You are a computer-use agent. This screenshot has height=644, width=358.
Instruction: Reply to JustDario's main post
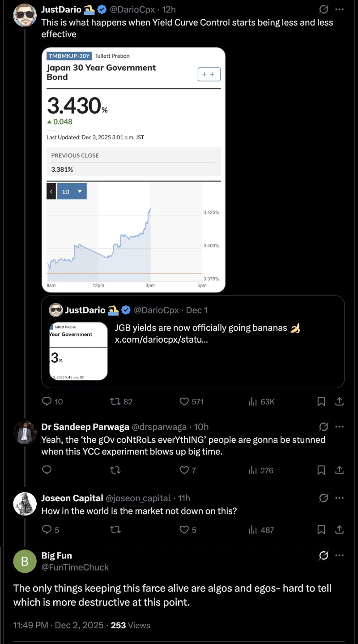point(47,402)
